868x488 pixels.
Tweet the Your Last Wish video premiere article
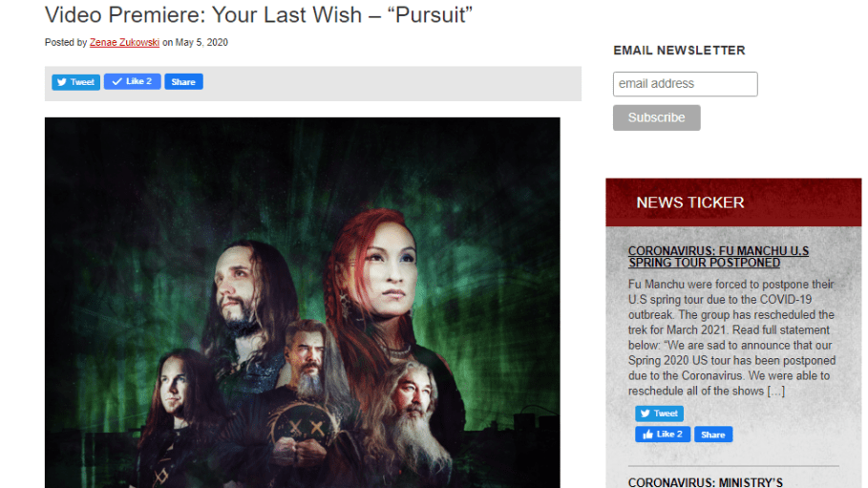75,82
